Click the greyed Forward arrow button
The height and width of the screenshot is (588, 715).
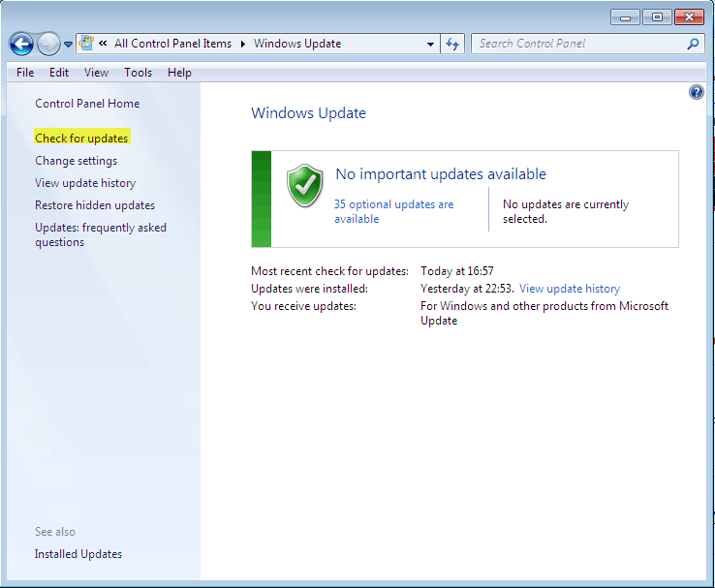click(x=48, y=45)
